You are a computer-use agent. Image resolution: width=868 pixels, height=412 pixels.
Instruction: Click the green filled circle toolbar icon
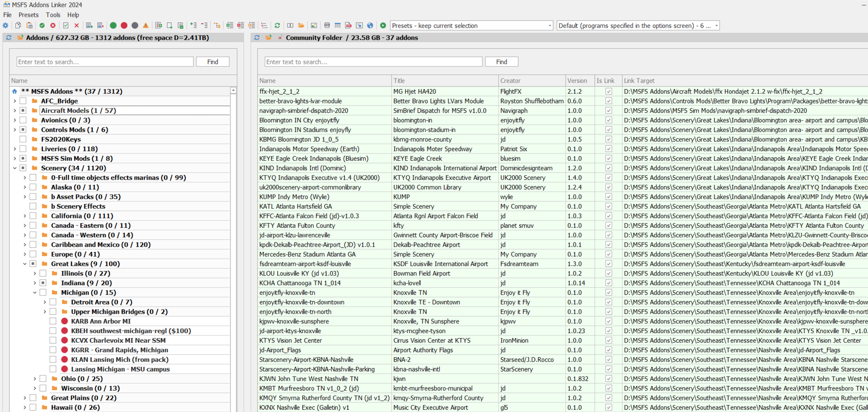coord(113,25)
